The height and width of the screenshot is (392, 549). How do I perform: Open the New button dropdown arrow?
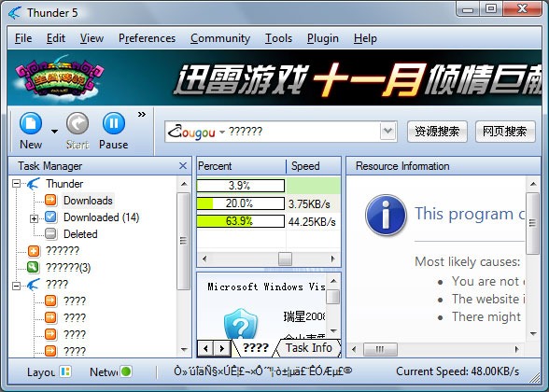click(54, 132)
